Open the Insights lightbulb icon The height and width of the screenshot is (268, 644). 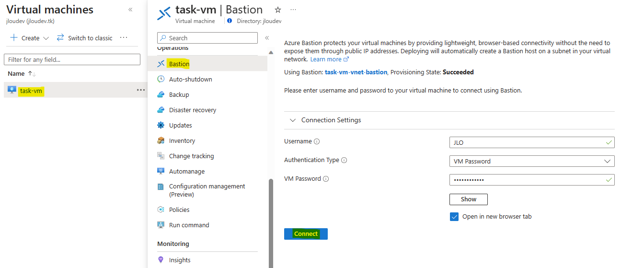click(x=161, y=260)
